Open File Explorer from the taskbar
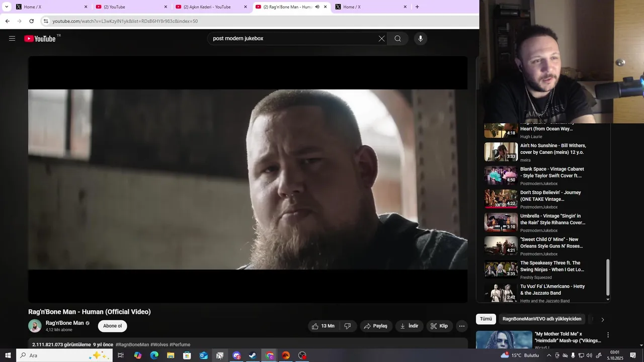 click(171, 355)
